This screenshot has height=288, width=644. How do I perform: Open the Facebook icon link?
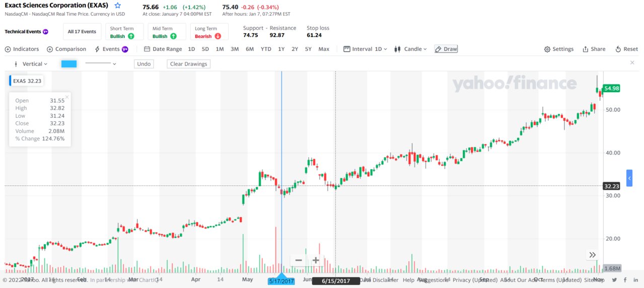click(x=625, y=280)
